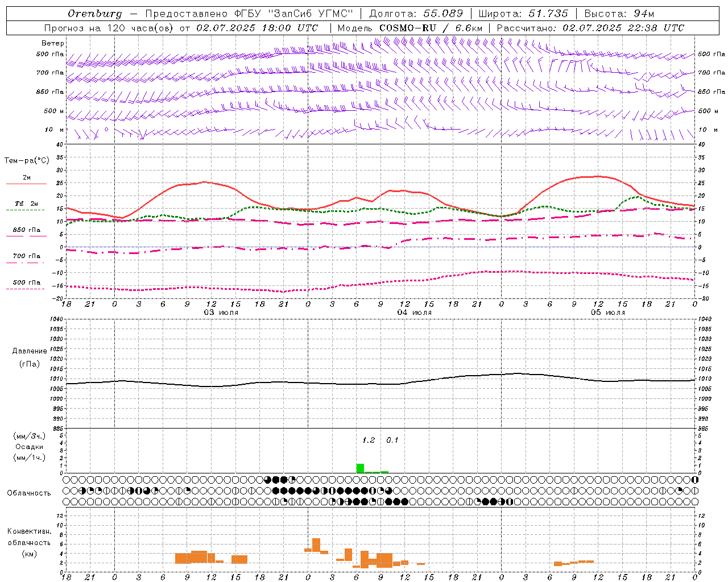Select the Рассчитано 02.07.2025 22:38 UTC timestamp
Screen dimensions: 728x582
coord(590,28)
